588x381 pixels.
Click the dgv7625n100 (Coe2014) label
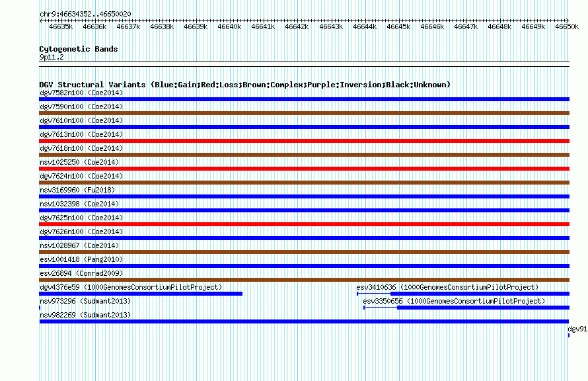pyautogui.click(x=81, y=218)
